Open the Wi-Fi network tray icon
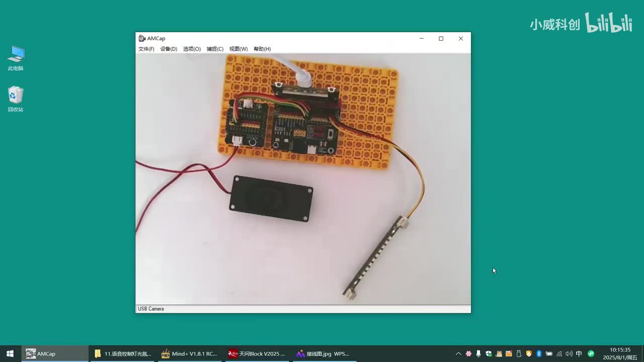 [559, 353]
